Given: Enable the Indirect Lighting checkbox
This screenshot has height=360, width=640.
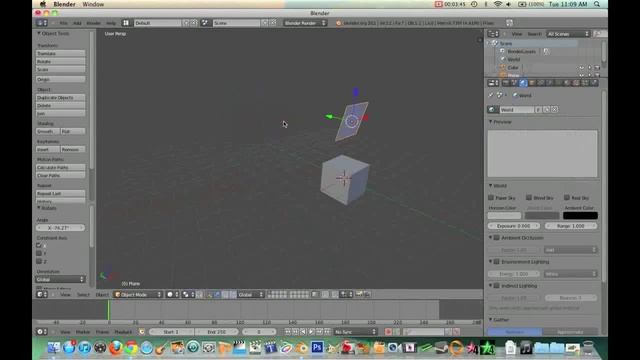Looking at the screenshot, I should (497, 286).
